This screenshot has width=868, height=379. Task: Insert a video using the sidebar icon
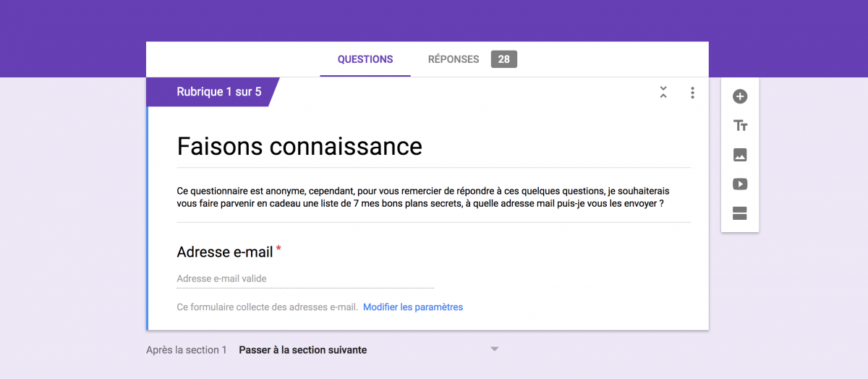(740, 184)
